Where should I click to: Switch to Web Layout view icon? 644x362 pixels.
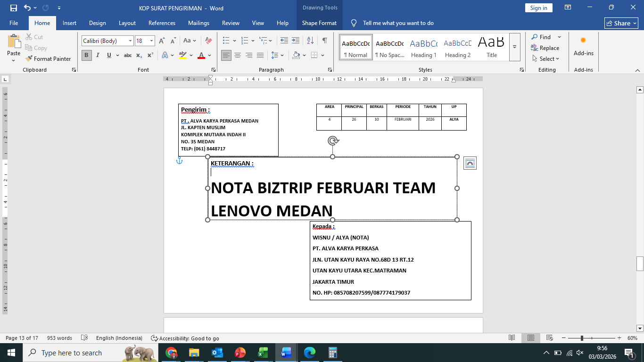coord(549,338)
